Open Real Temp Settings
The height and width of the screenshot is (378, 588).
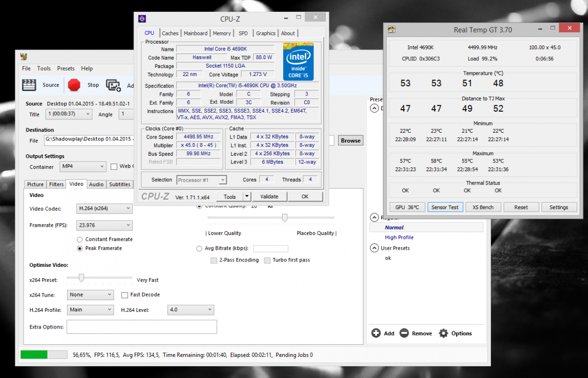click(x=559, y=207)
